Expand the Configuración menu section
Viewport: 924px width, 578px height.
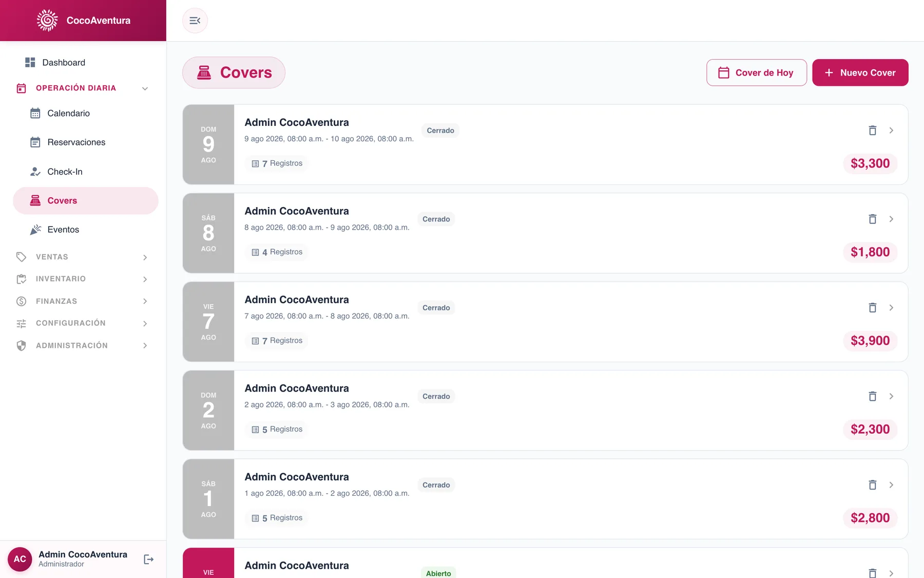point(85,323)
